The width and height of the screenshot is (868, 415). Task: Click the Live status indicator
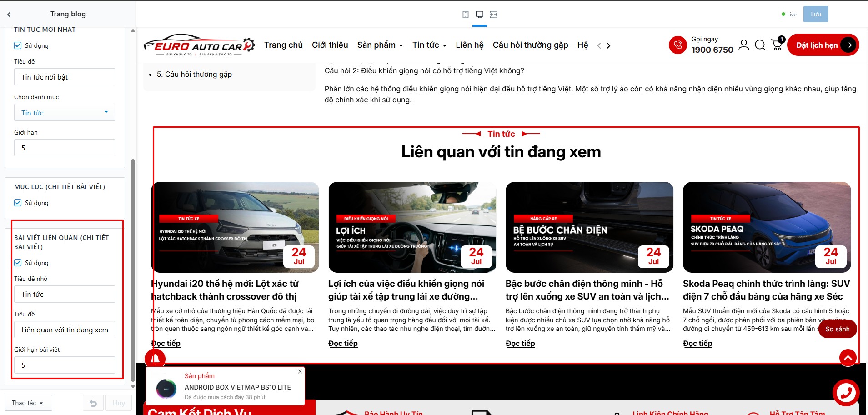789,15
